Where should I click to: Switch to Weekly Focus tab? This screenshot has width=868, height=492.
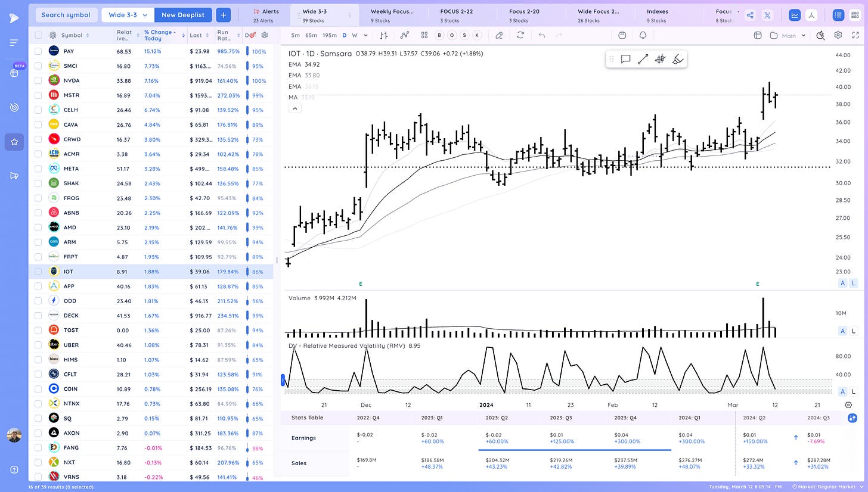[x=391, y=15]
